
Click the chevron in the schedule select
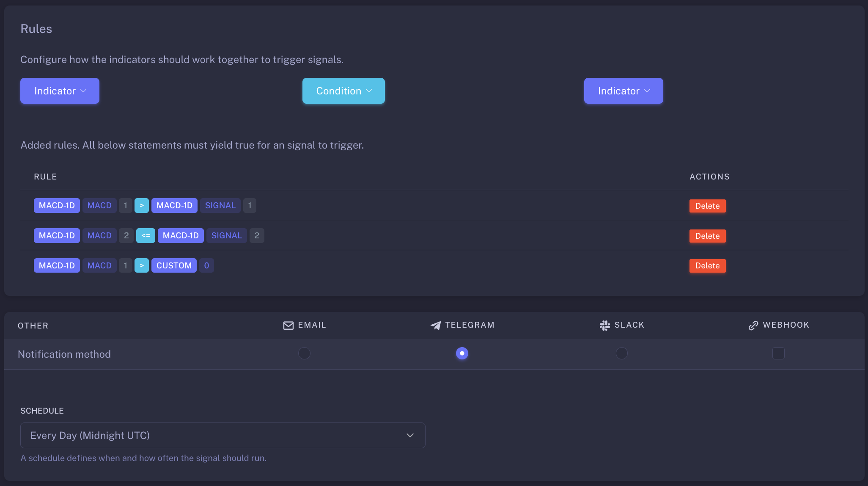[x=410, y=435]
